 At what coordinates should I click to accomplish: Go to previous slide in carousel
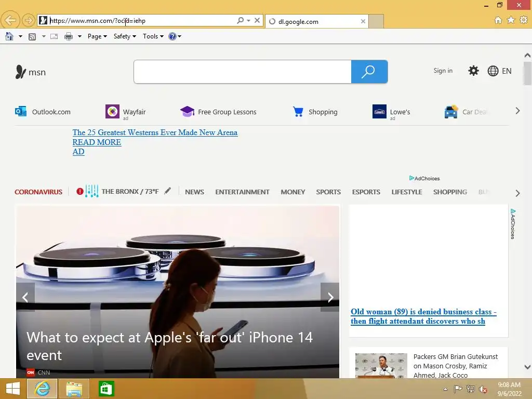(x=25, y=297)
